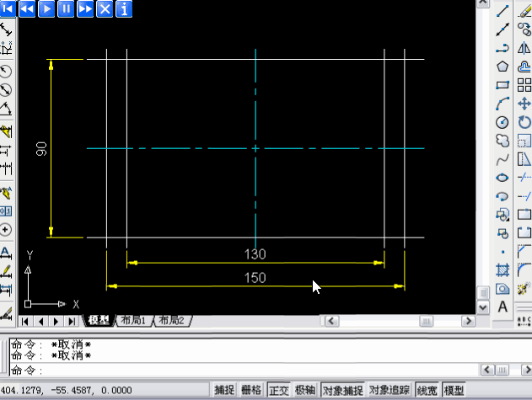The height and width of the screenshot is (400, 532).
Task: Toggle 栅格 grid display
Action: [x=251, y=390]
